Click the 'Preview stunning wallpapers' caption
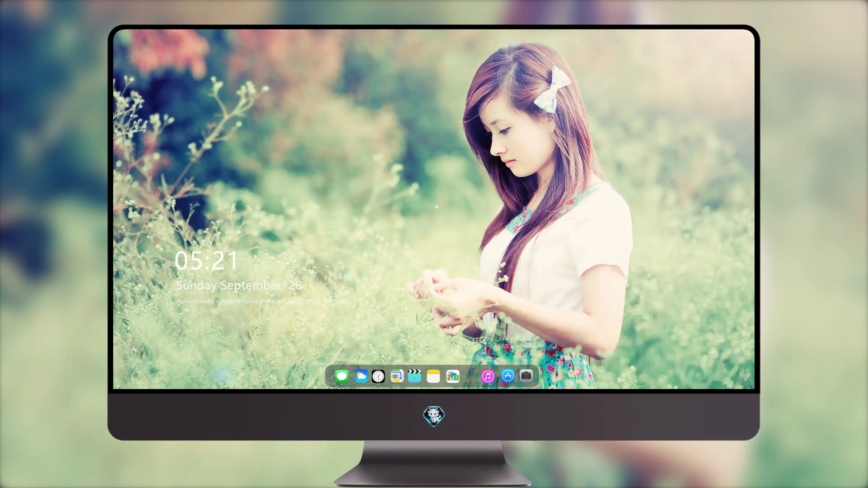Viewport: 868px width, 488px height. 262,301
